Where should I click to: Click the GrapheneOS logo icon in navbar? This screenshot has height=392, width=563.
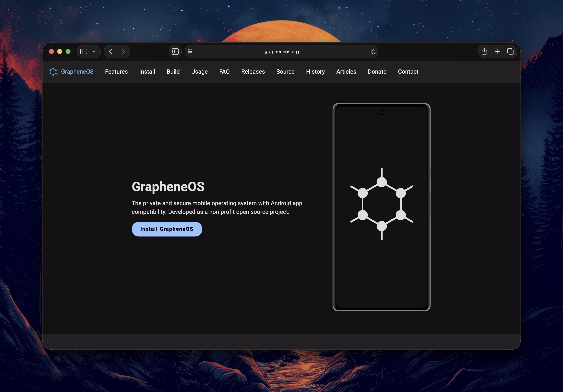53,72
